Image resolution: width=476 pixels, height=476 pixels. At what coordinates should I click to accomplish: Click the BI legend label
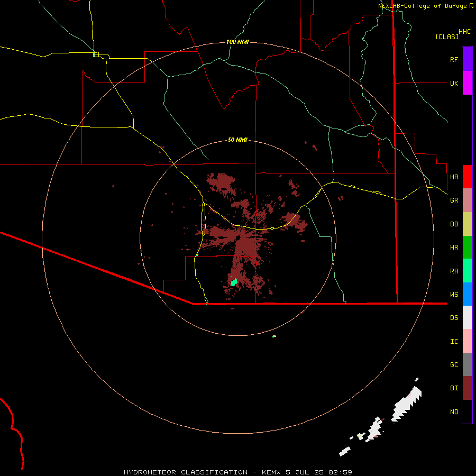[454, 388]
